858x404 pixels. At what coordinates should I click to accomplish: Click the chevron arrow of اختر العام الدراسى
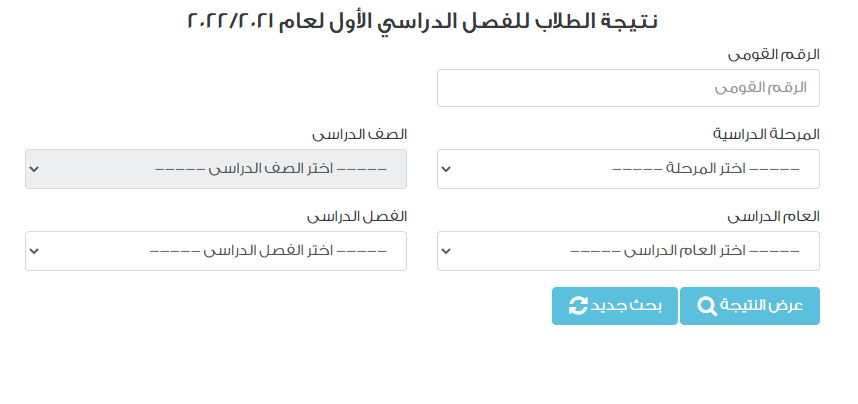coord(446,251)
